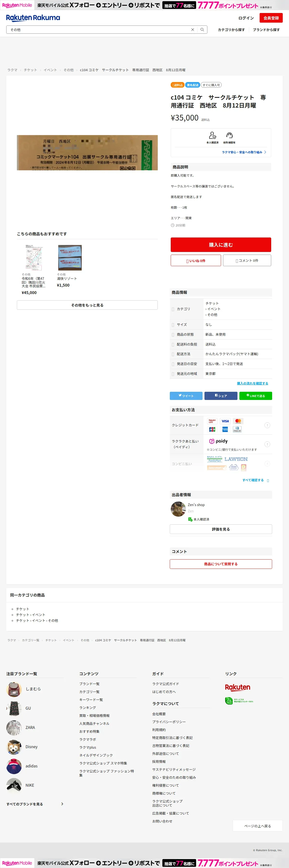289x868 pixels.
Task: Click ブランド一覧 footer link
Action: tap(89, 684)
